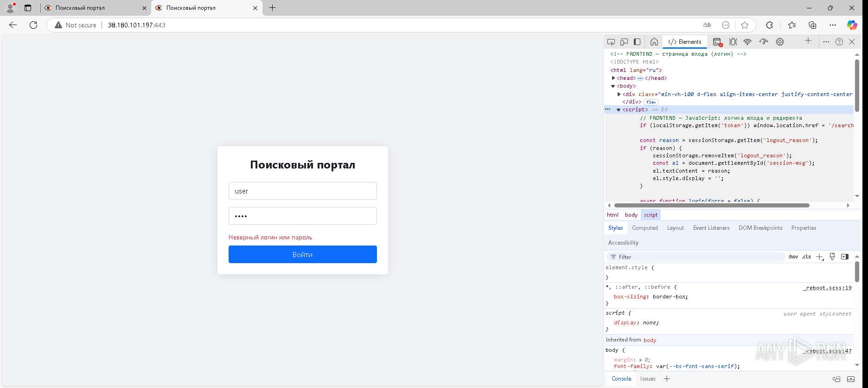Toggle device emulation icon in DevTools
Screen dimensions: 868x388
(x=624, y=42)
